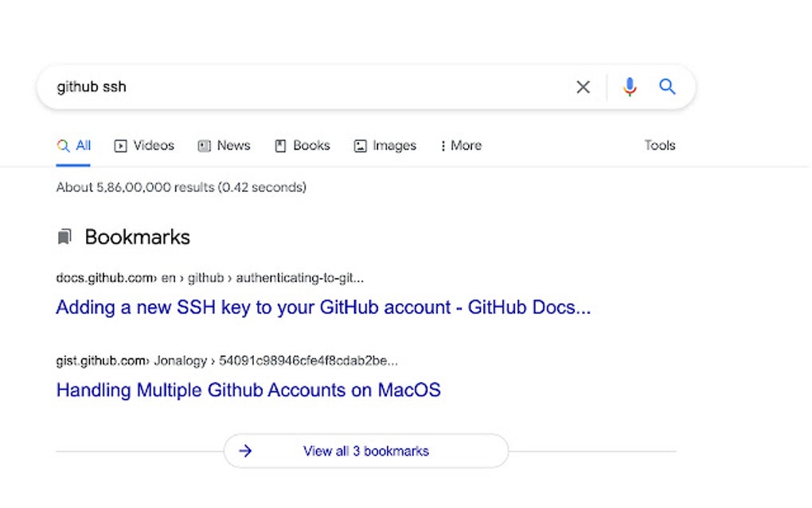Click the Books filter icon
The image size is (812, 508).
tap(280, 146)
